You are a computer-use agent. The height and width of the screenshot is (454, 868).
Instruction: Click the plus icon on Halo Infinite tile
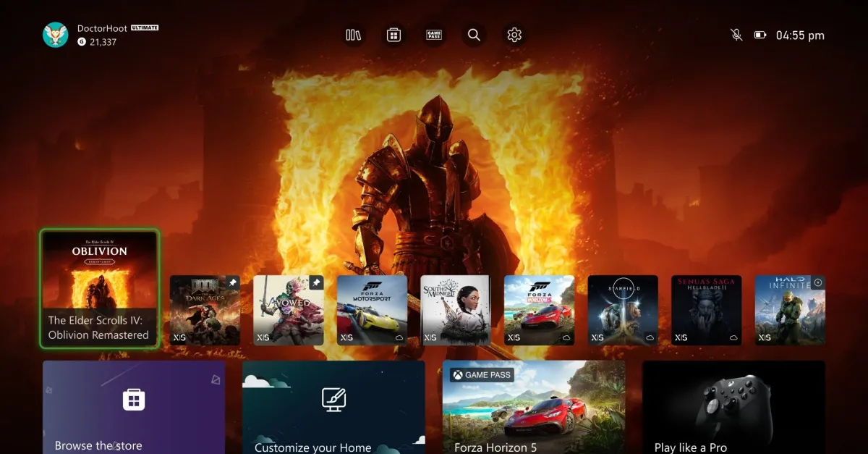pyautogui.click(x=818, y=282)
